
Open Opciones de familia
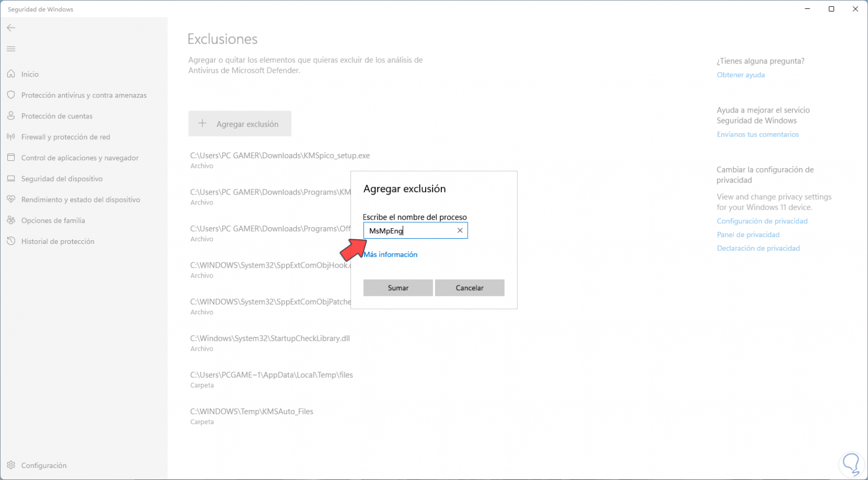point(53,220)
